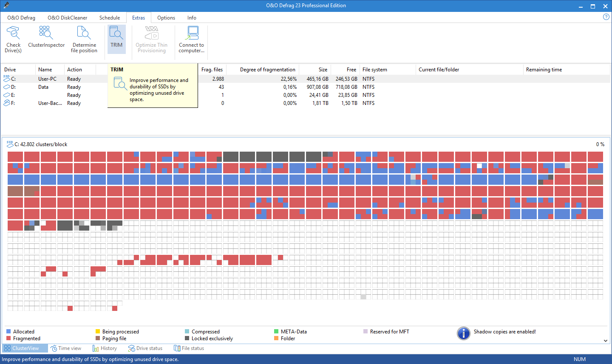Open the File status view
This screenshot has height=364, width=612.
[189, 348]
